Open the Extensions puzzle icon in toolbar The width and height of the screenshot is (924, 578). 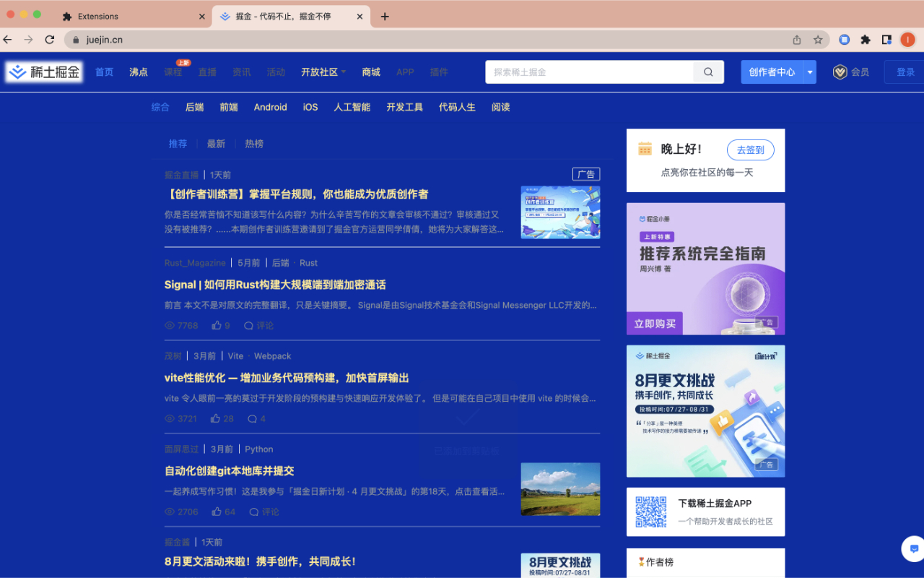(866, 40)
